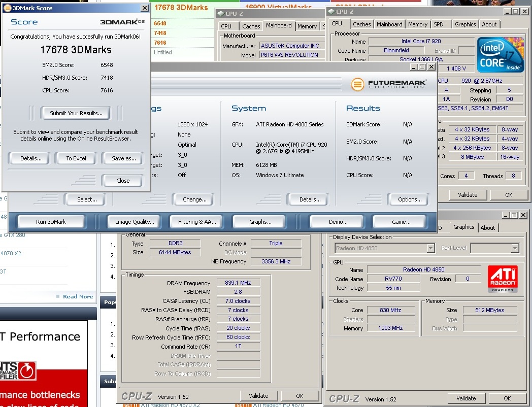Click Validate in the Memory CPU-Z window
Viewport: 532px width, 407px height.
coord(258,395)
